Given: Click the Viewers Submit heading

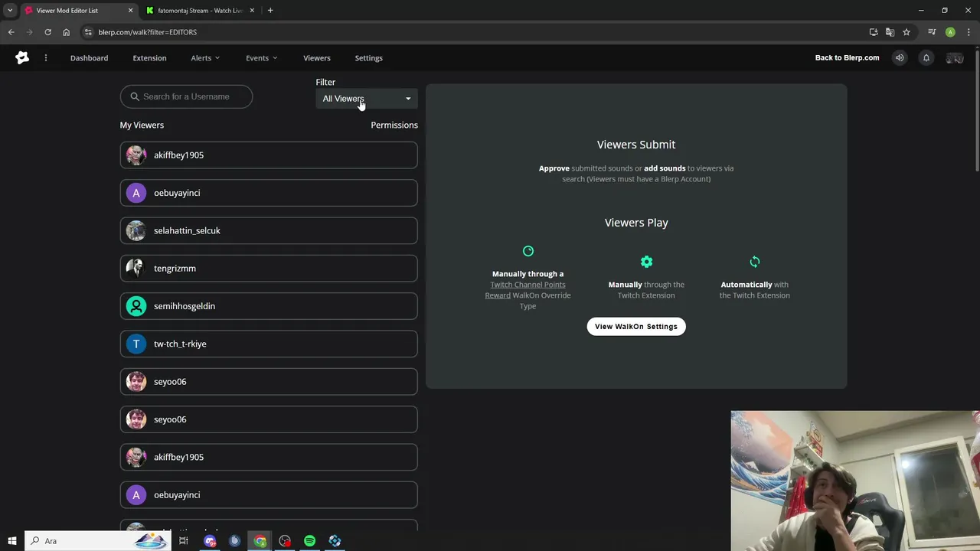Looking at the screenshot, I should point(636,145).
